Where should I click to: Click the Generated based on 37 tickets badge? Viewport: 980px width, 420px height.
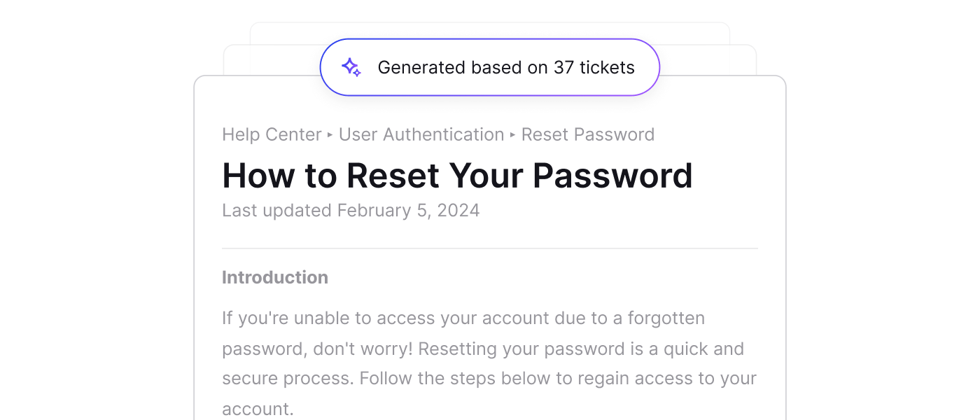coord(490,67)
